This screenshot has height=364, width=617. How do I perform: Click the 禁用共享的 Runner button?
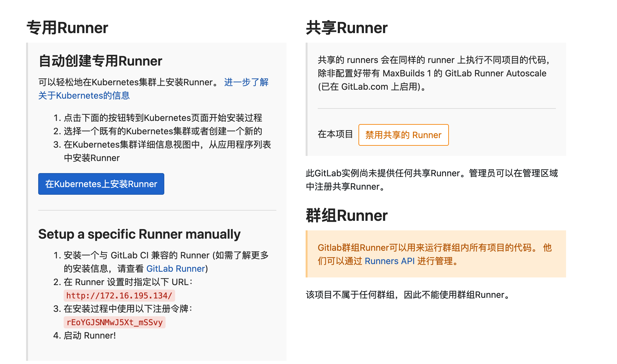(403, 135)
